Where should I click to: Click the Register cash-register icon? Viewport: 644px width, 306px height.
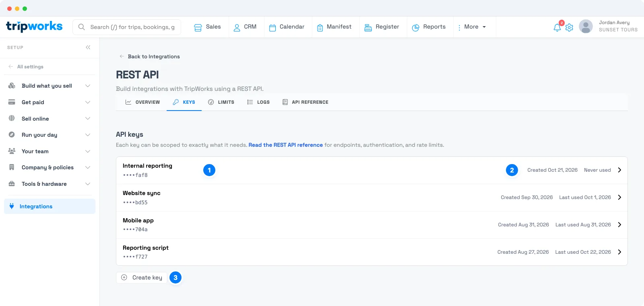pyautogui.click(x=368, y=27)
